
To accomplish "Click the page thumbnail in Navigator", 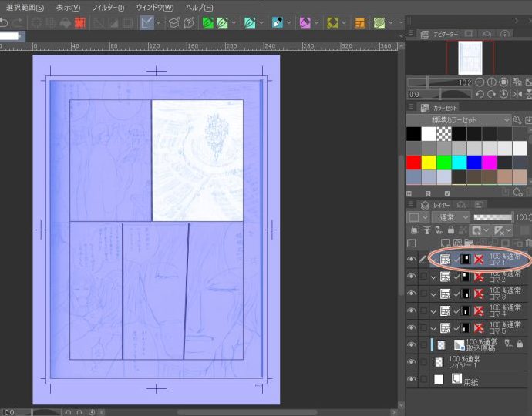I will point(470,57).
